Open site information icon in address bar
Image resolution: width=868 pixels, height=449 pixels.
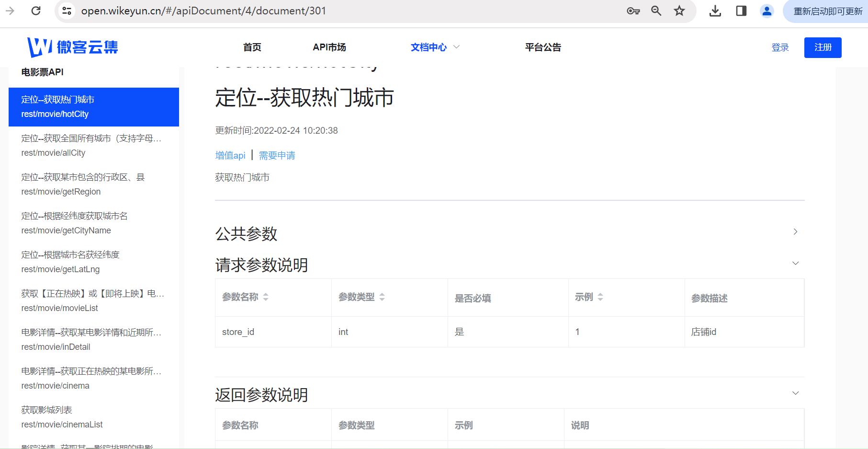tap(67, 11)
